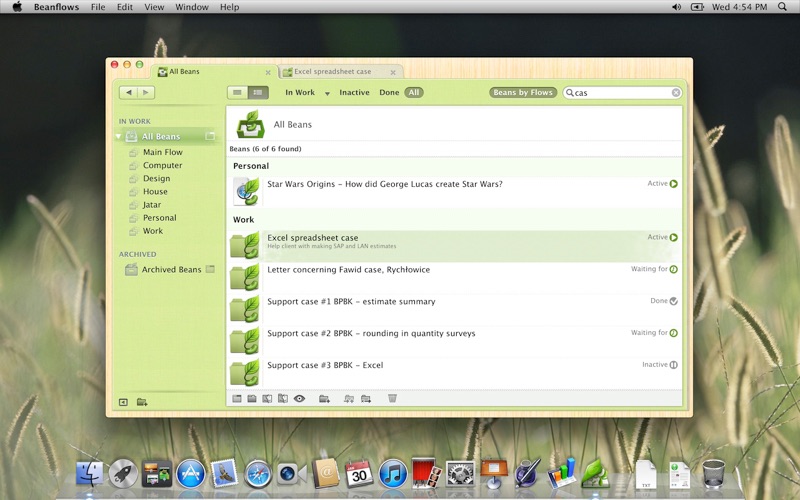The height and width of the screenshot is (500, 800).
Task: Switch to the Excel spreadsheet case tab
Action: coord(340,72)
